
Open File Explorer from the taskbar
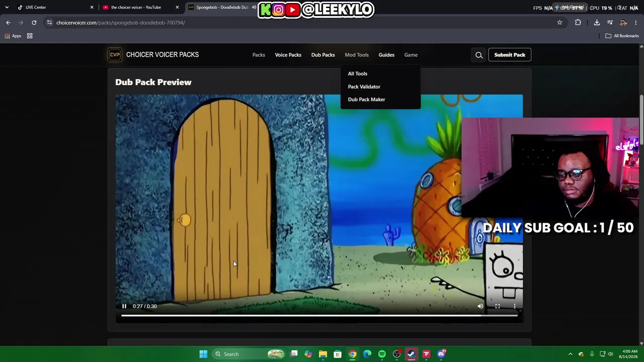pos(323,354)
